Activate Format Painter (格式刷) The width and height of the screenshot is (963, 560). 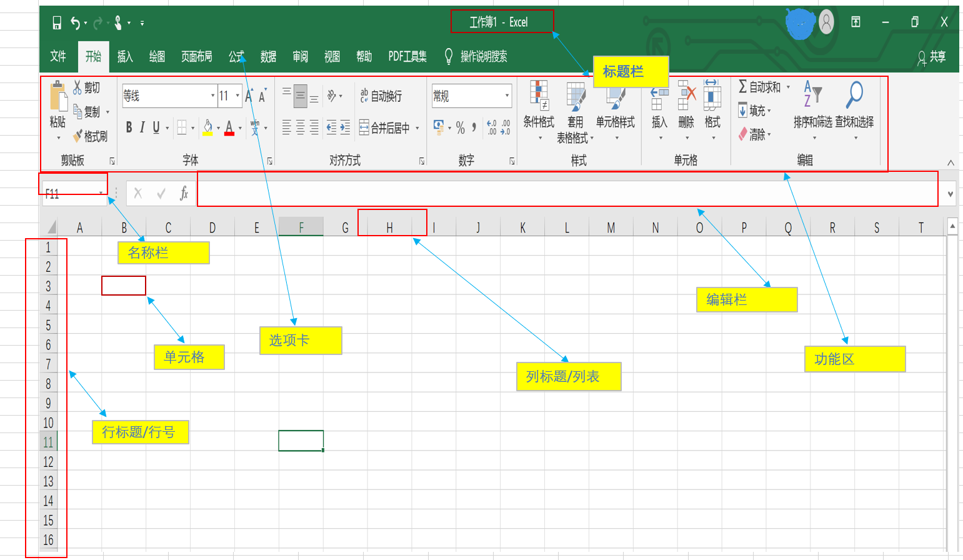[90, 136]
